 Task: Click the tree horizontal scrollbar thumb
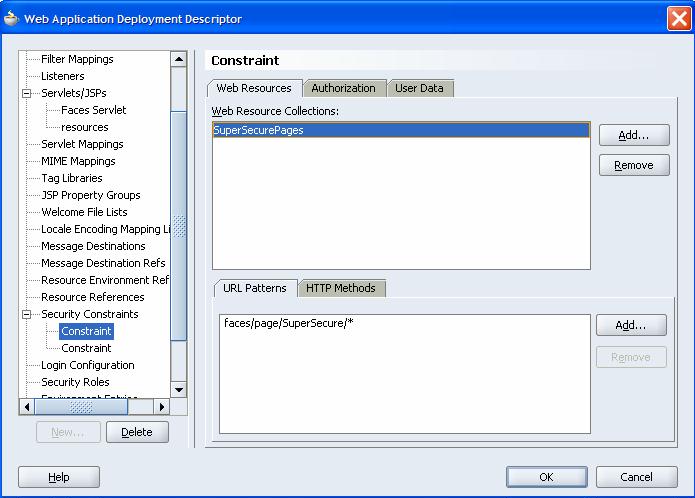coord(81,407)
